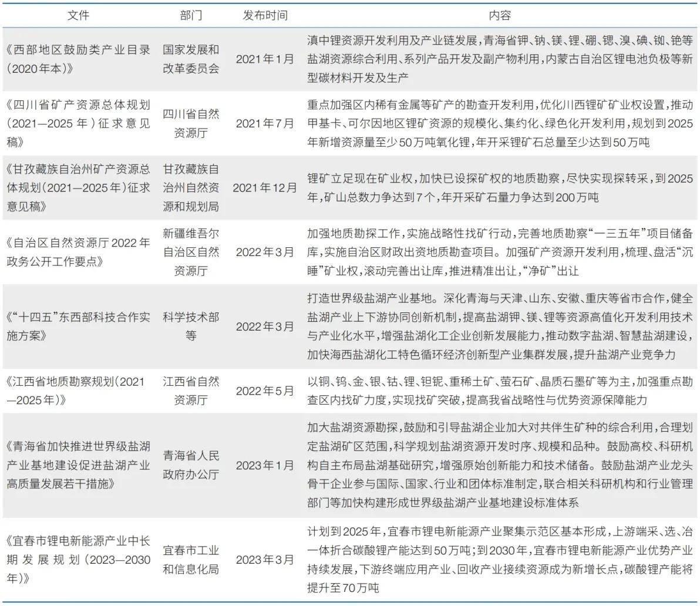Select the 《甘孜藏族自治州矿产资源总体规划》 file cell

coord(78,187)
